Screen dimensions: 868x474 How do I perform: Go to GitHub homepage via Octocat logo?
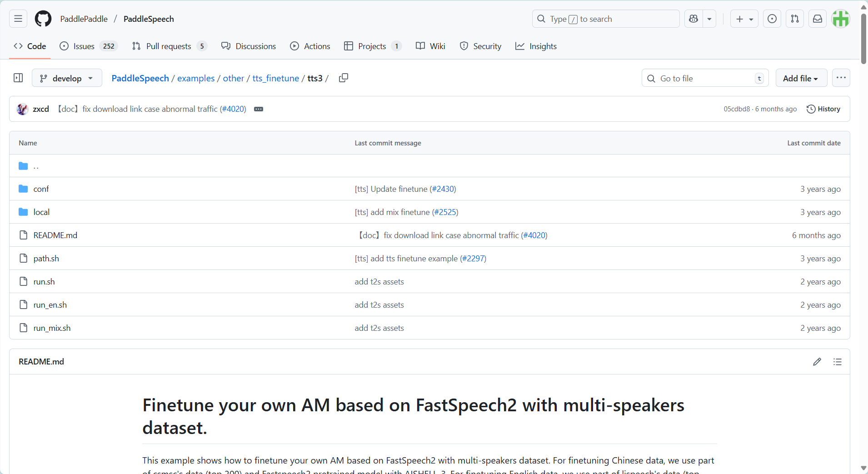43,19
